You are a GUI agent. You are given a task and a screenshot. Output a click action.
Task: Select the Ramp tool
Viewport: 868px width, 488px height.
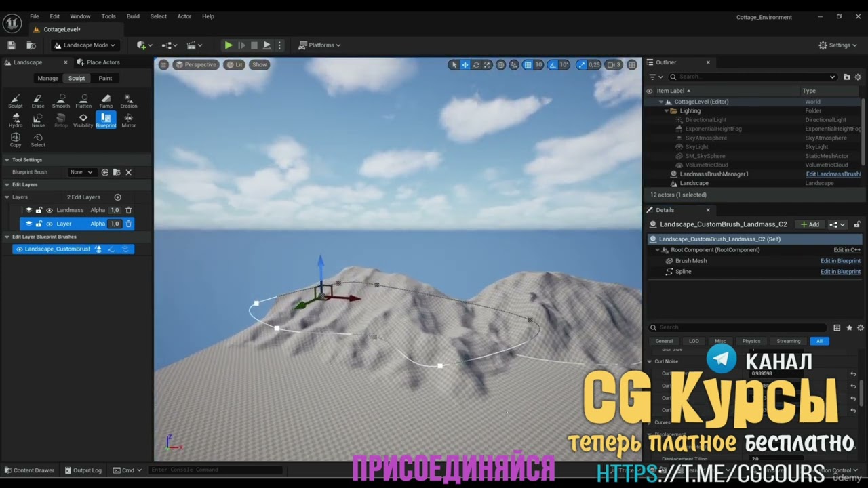(x=106, y=101)
